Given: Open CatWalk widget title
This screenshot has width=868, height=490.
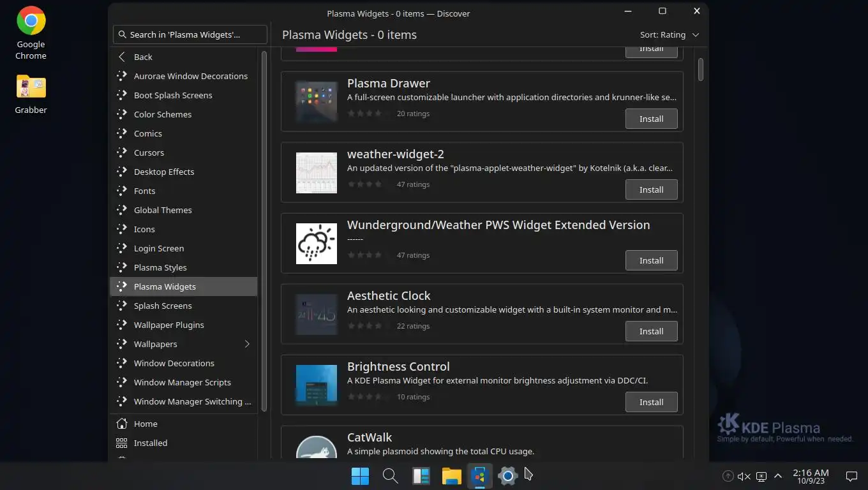Looking at the screenshot, I should [370, 438].
